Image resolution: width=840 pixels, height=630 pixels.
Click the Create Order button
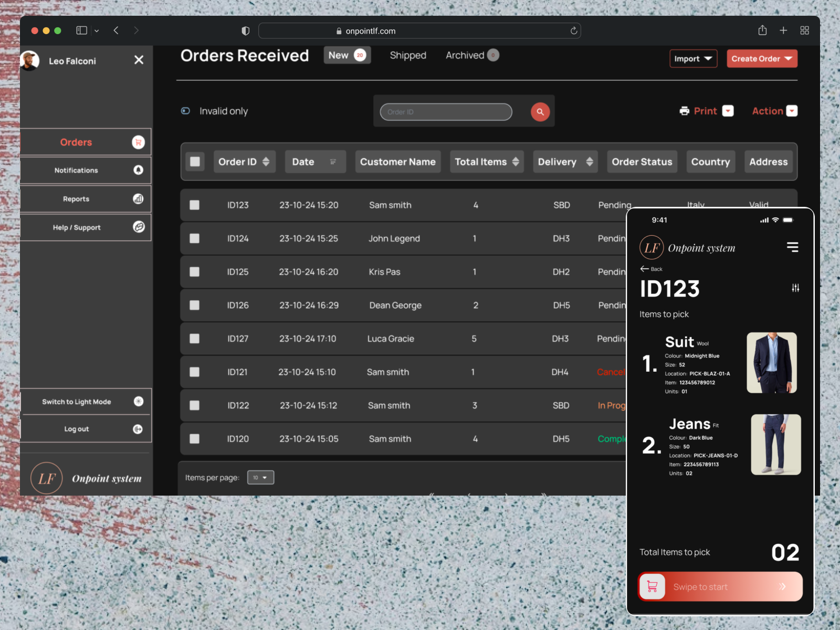[762, 58]
